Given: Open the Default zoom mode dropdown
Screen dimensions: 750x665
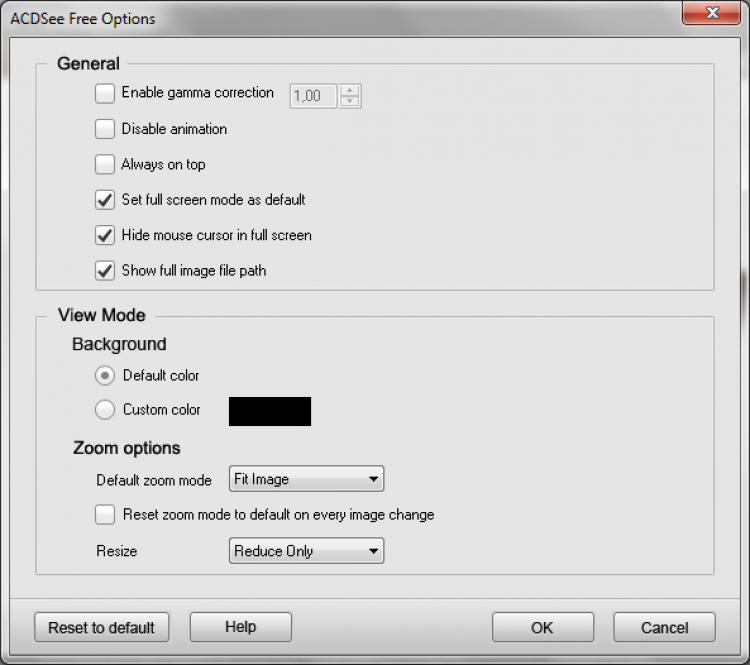Looking at the screenshot, I should (x=306, y=479).
